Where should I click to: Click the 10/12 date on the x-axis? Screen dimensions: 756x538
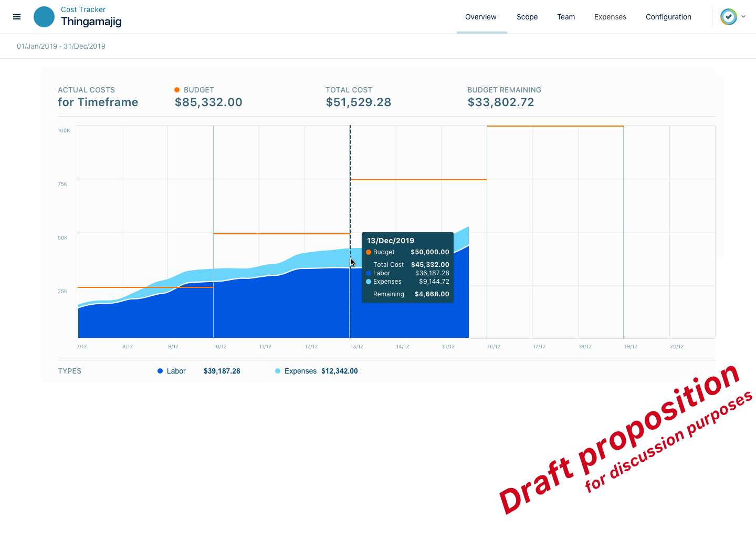coord(220,347)
